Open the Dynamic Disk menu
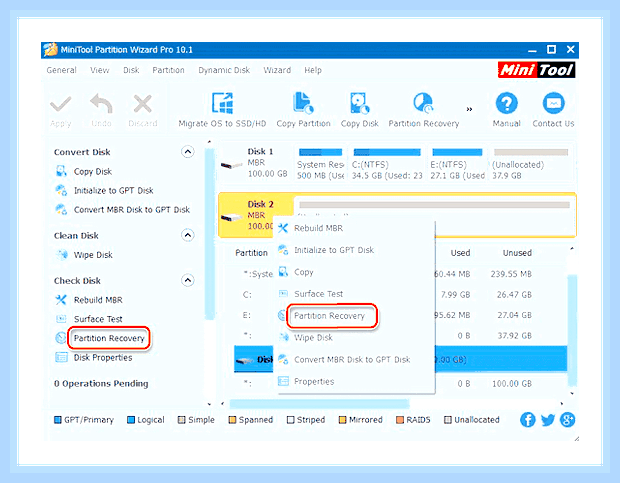The image size is (620, 483). (x=224, y=70)
